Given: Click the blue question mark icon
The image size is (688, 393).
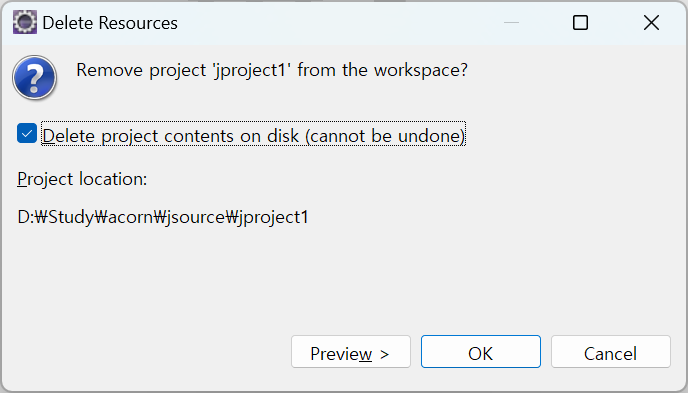Looking at the screenshot, I should (35, 78).
